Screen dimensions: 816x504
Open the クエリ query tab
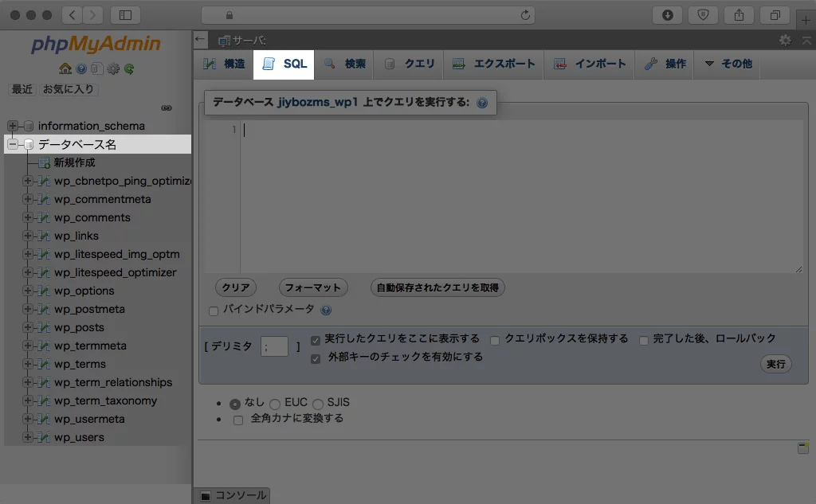pos(409,64)
